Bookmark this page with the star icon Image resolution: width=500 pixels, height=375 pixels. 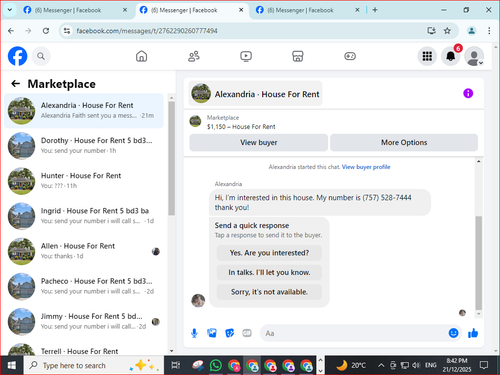tap(447, 31)
